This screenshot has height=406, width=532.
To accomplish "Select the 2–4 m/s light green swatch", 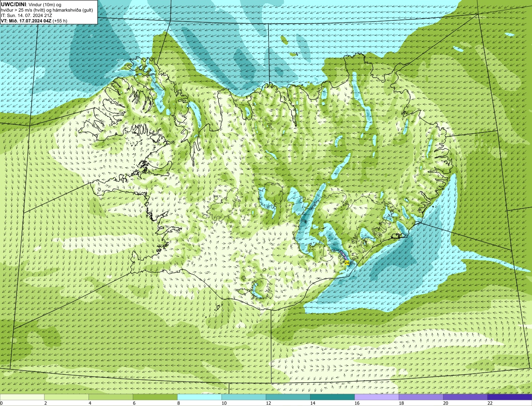I will pos(66,397).
